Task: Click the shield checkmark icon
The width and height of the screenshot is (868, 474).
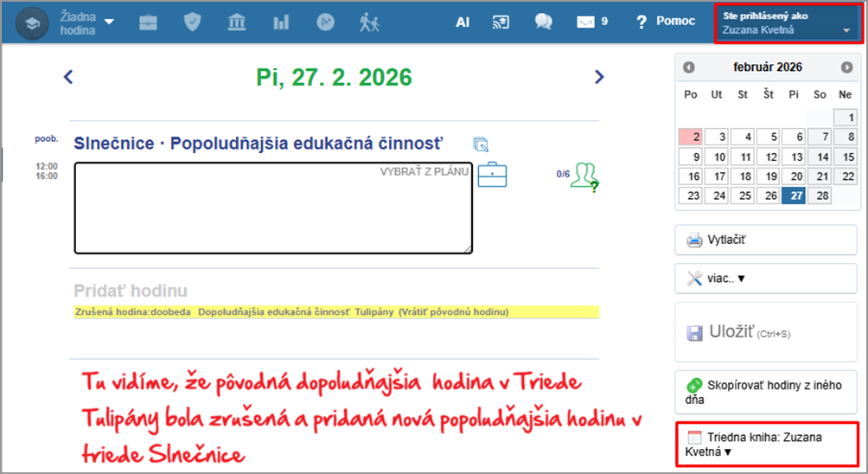Action: (x=192, y=22)
